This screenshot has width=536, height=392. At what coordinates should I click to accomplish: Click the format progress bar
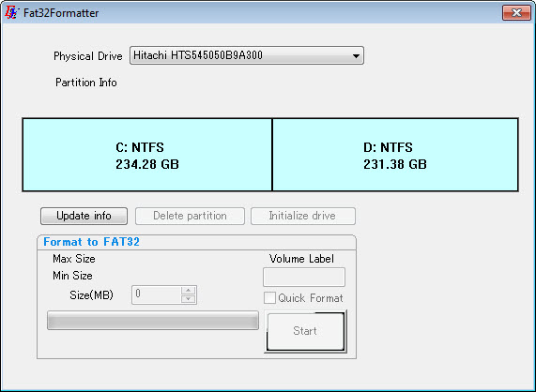(153, 321)
